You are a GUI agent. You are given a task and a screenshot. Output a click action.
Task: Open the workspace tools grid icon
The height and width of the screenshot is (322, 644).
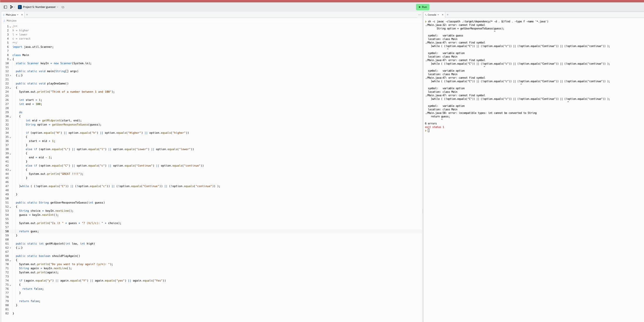point(12,7)
